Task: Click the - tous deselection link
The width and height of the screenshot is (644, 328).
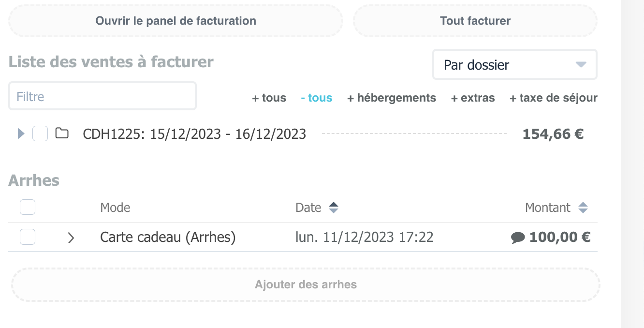Action: [317, 98]
